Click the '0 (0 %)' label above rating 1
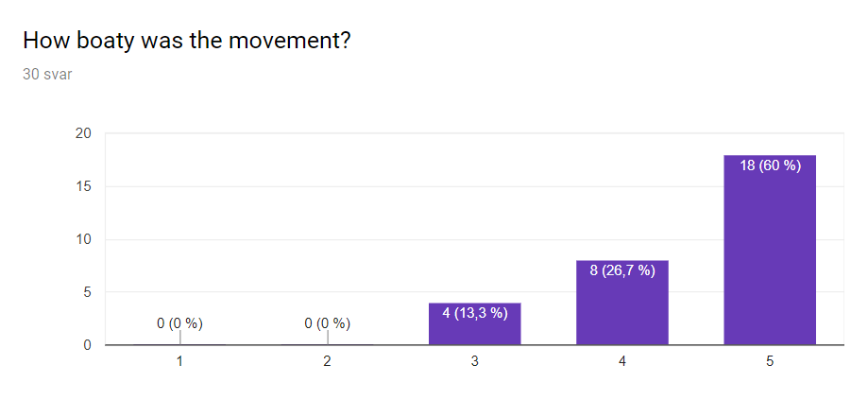The image size is (868, 400). (179, 323)
